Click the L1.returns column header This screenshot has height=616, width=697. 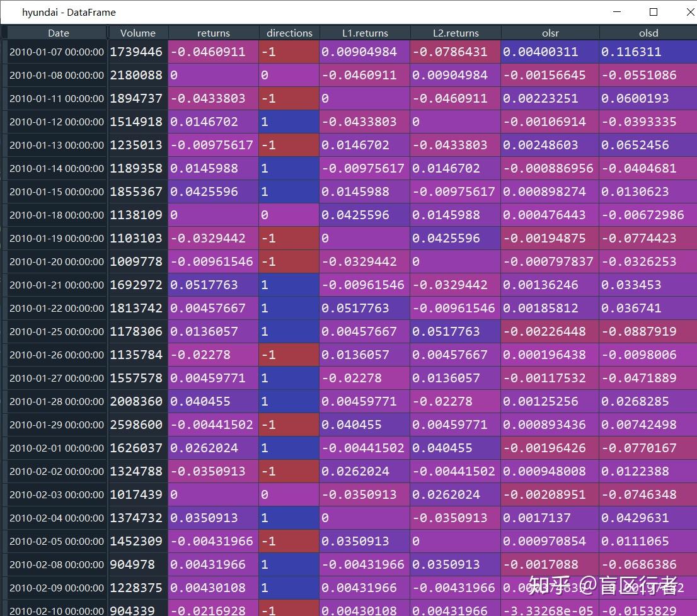pyautogui.click(x=365, y=33)
